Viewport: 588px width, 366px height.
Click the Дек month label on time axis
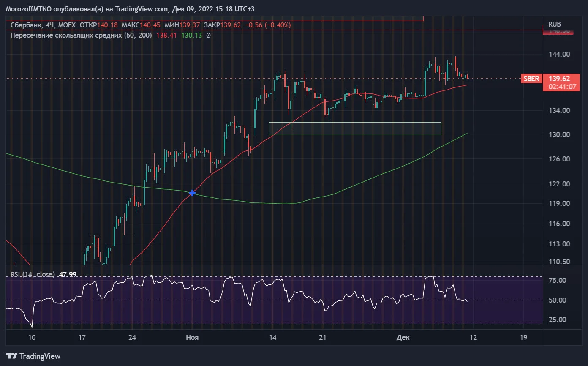403,337
